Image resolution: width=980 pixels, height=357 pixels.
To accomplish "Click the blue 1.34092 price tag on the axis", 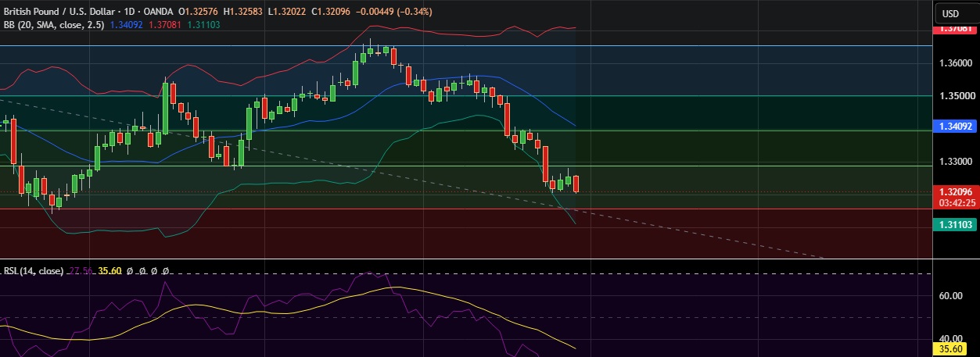I will pyautogui.click(x=955, y=126).
